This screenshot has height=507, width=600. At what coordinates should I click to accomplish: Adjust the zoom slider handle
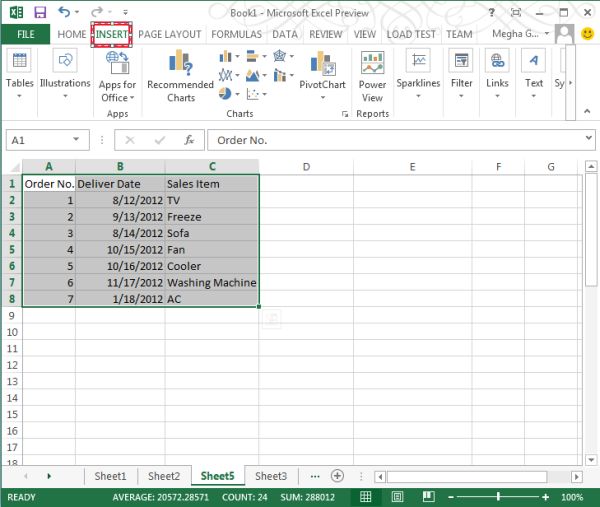(498, 497)
